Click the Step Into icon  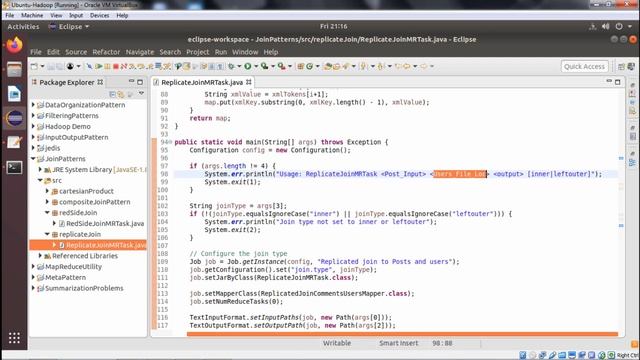[132, 66]
